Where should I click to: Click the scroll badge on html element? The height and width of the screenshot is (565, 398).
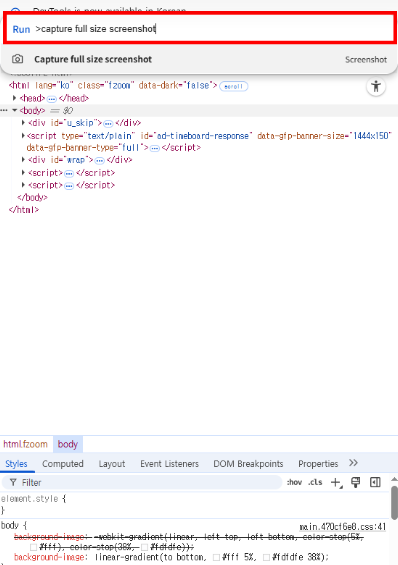pyautogui.click(x=233, y=86)
